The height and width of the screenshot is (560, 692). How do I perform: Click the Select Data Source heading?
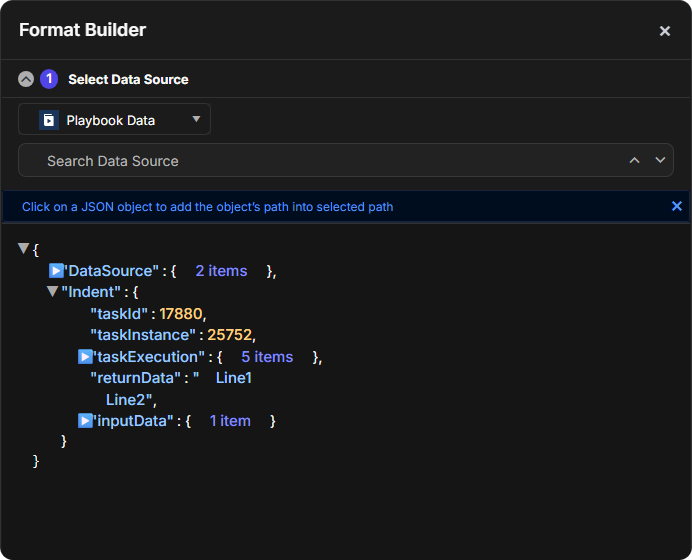coord(128,79)
